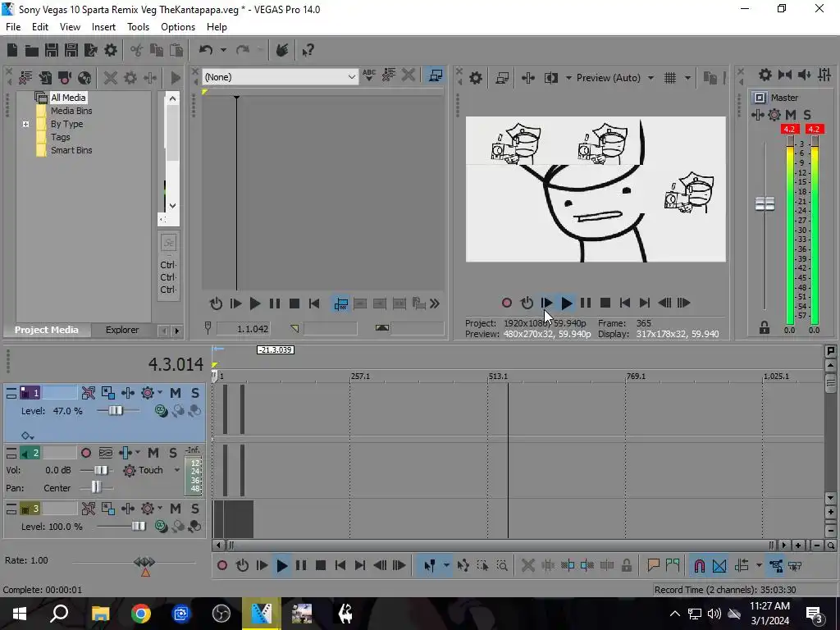
Task: Solo the Master bus
Action: coord(807,114)
